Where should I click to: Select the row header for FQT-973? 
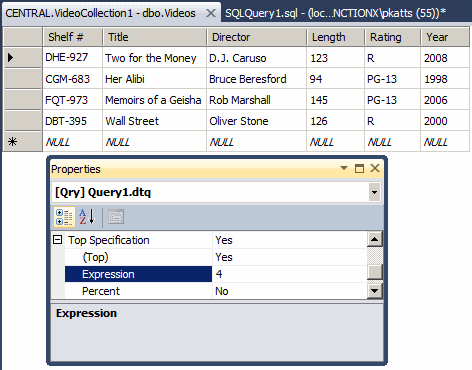[x=22, y=100]
